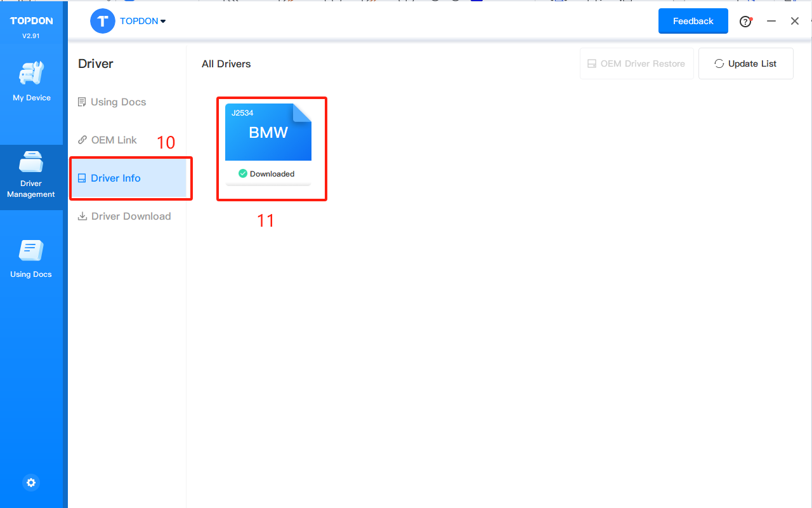Image resolution: width=812 pixels, height=508 pixels.
Task: Click the green Downloaded check icon
Action: (242, 173)
